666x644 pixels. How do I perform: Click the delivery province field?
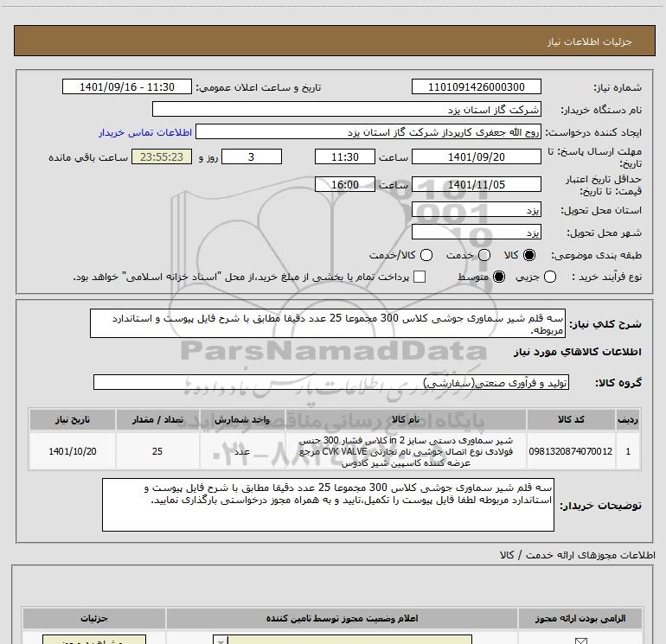[476, 209]
